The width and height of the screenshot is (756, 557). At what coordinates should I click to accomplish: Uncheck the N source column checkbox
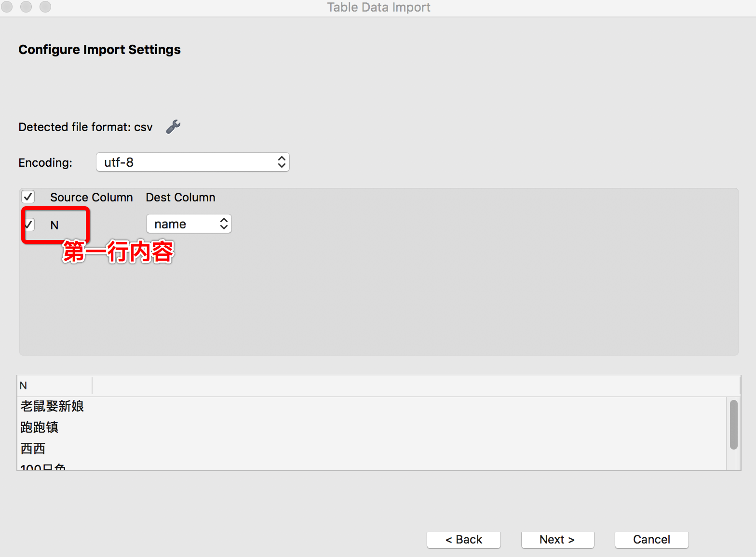click(29, 225)
